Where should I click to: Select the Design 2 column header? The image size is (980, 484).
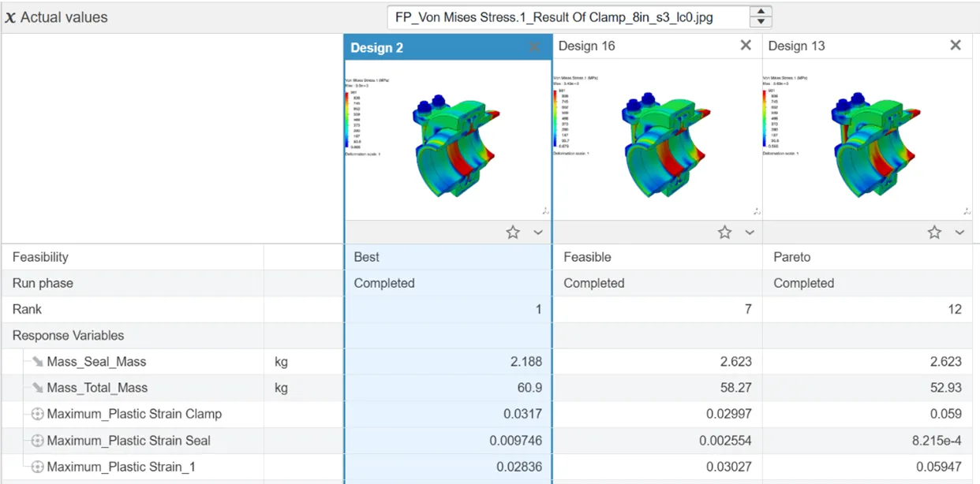[377, 48]
